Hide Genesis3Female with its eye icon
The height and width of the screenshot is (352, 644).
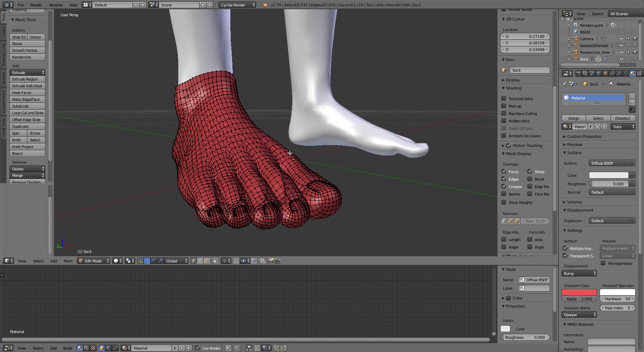[621, 45]
